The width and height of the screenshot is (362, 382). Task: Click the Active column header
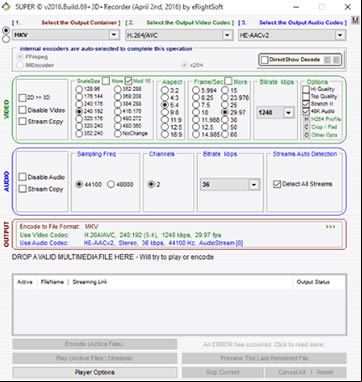[25, 282]
